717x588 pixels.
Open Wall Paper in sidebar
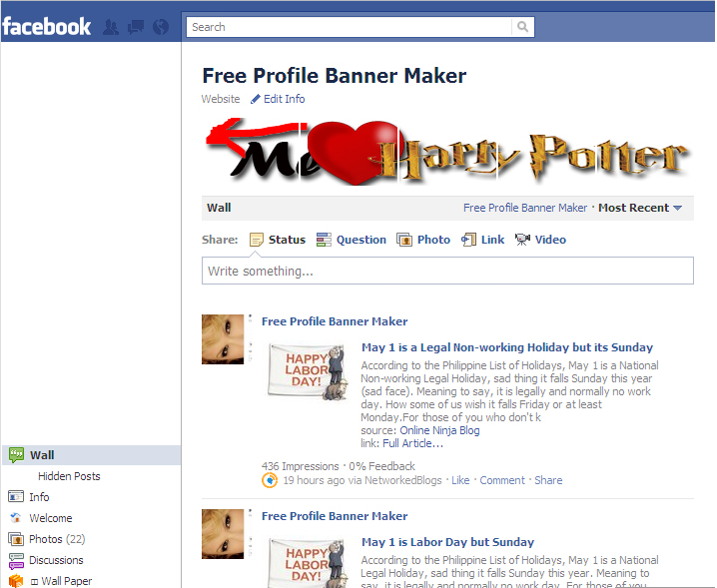coord(61,581)
